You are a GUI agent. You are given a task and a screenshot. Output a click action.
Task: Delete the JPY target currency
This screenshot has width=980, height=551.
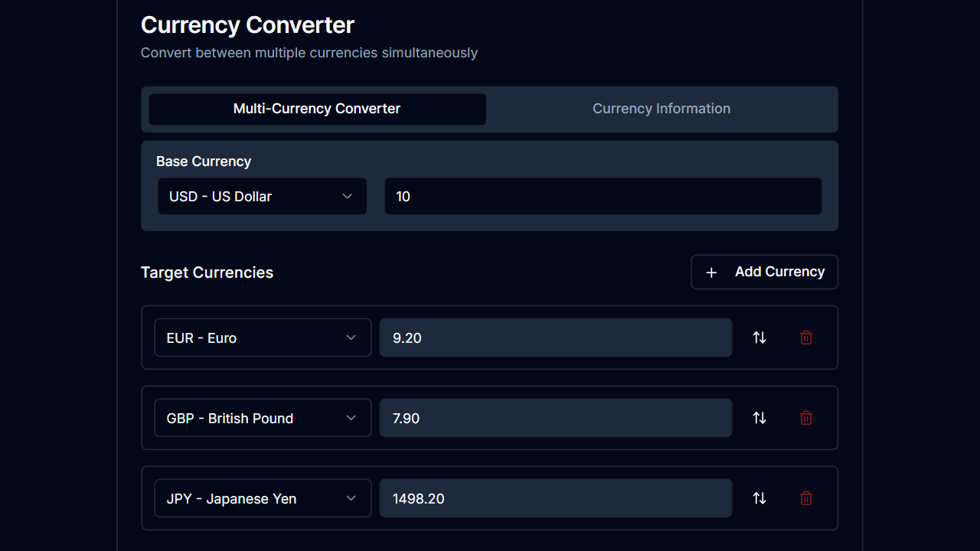(x=805, y=498)
